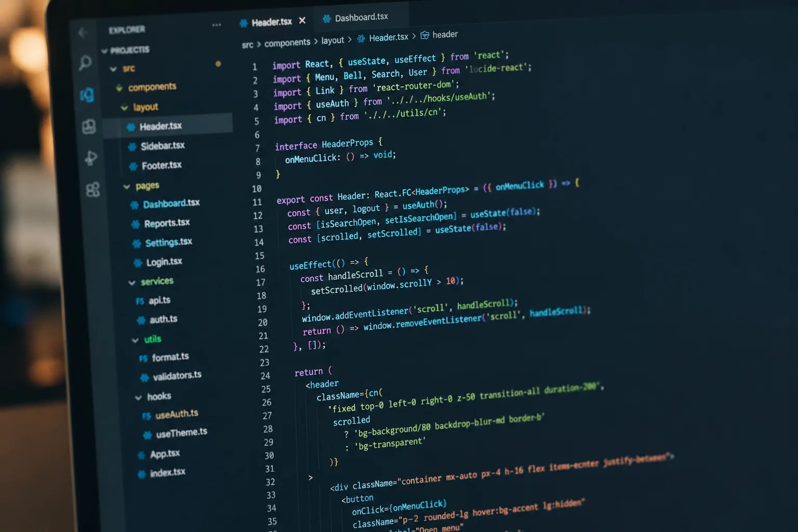Click the Header.tsx breadcrumb
Viewport: 798px width, 532px height.
pos(389,37)
